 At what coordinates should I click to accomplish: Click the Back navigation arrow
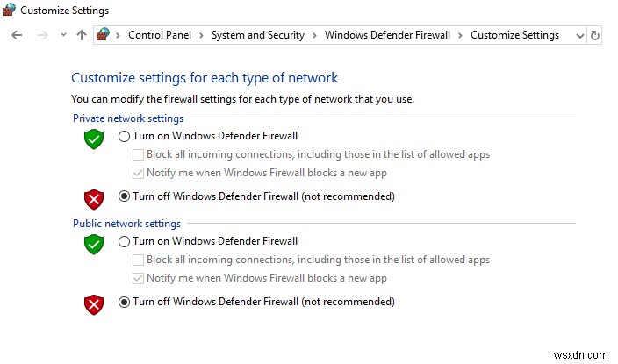tap(17, 35)
